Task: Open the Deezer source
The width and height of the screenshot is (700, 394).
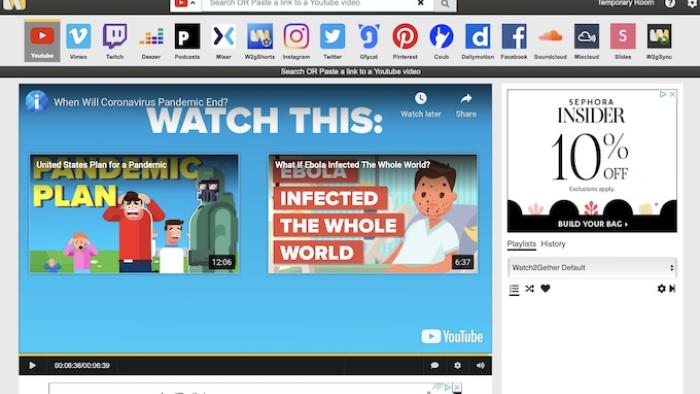Action: tap(151, 41)
